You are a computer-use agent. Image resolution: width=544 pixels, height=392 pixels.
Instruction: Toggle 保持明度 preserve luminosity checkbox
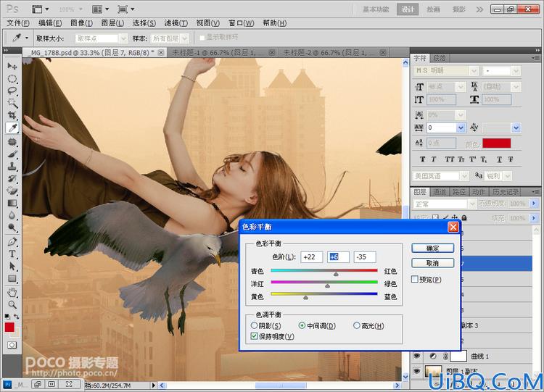coord(254,336)
